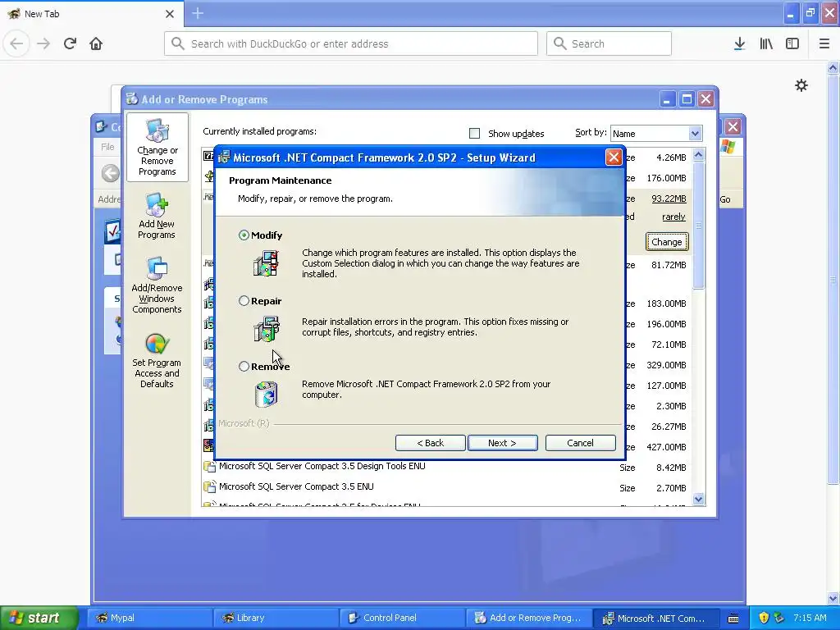Click the Modify feature icon

(267, 263)
